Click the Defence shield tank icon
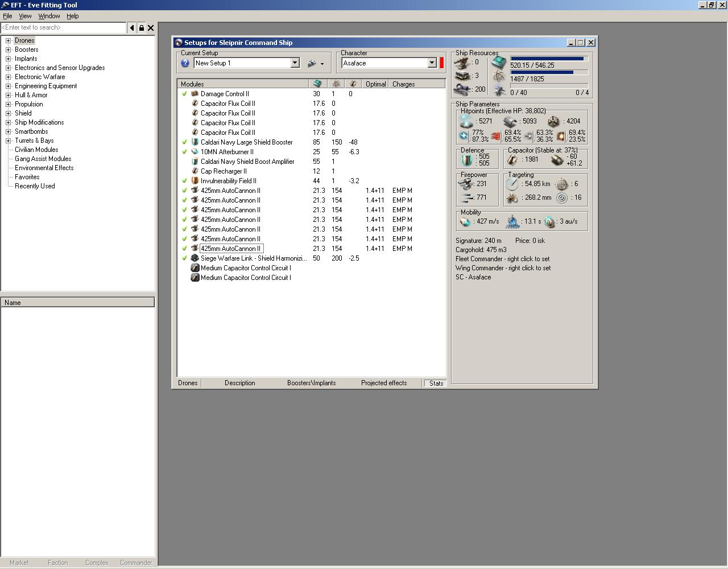 (466, 160)
